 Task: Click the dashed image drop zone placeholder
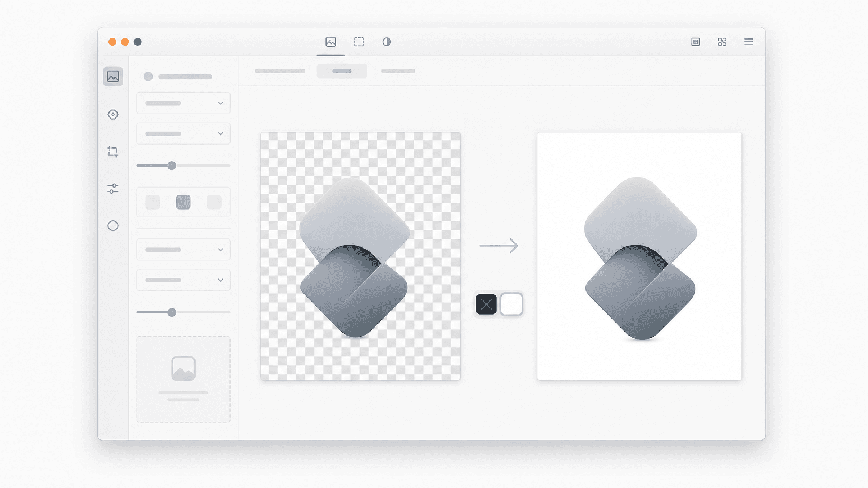[x=184, y=380]
